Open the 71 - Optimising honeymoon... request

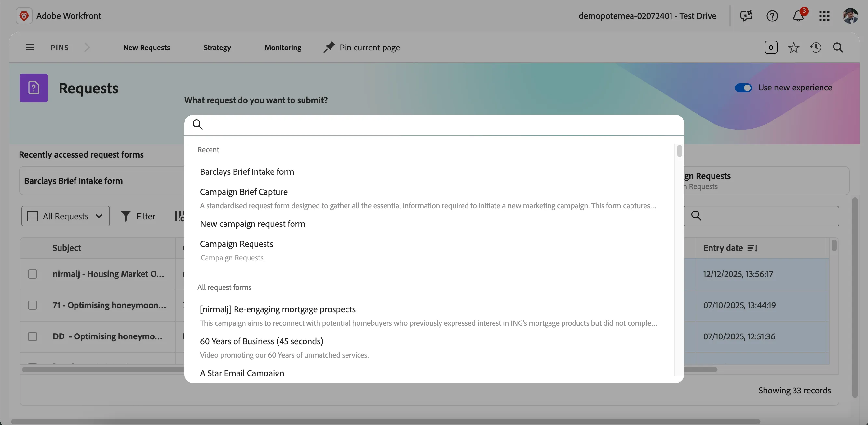tap(109, 305)
